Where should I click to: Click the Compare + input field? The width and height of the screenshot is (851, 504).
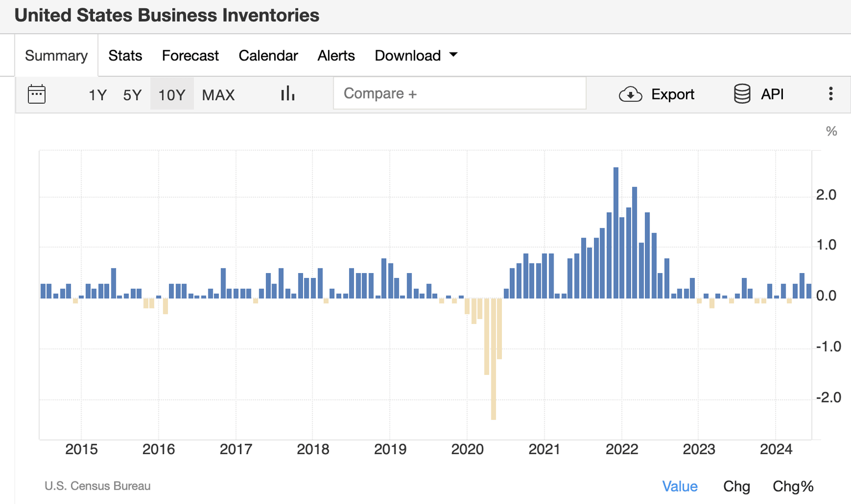click(459, 94)
